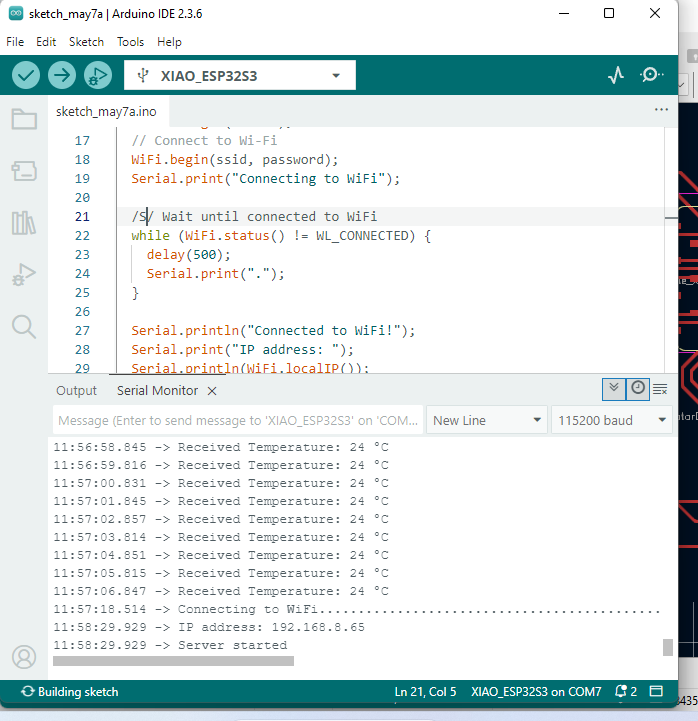Open the Help menu
698x721 pixels.
[169, 42]
